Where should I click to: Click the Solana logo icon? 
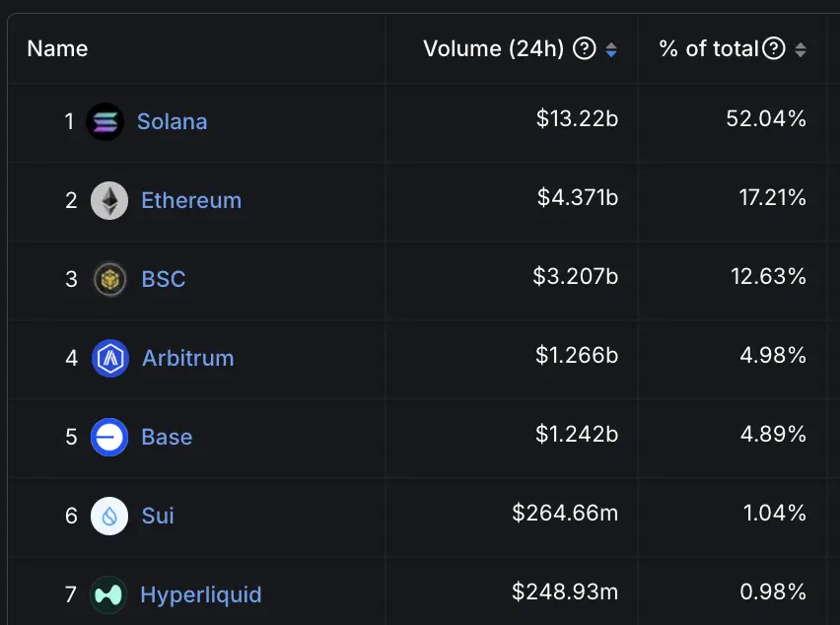[x=105, y=121]
